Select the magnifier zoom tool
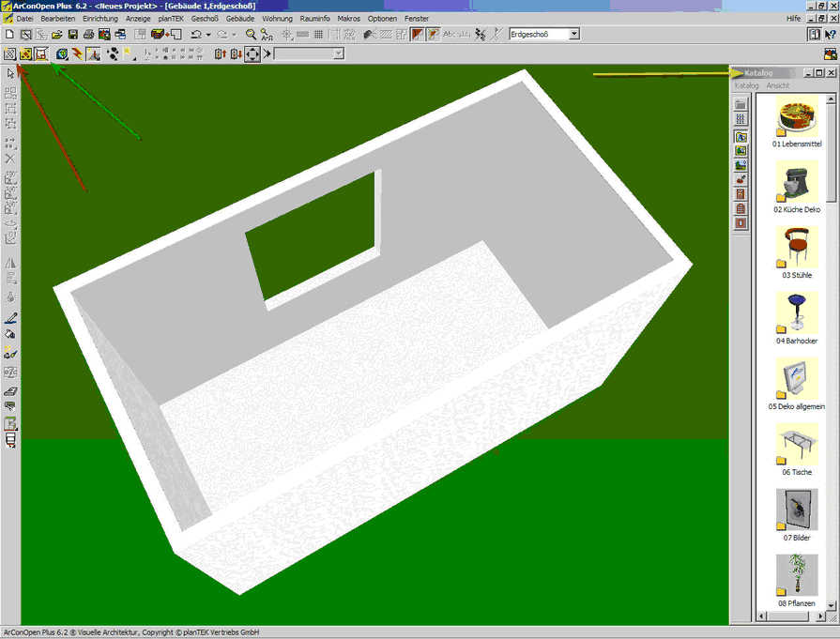 pyautogui.click(x=252, y=35)
